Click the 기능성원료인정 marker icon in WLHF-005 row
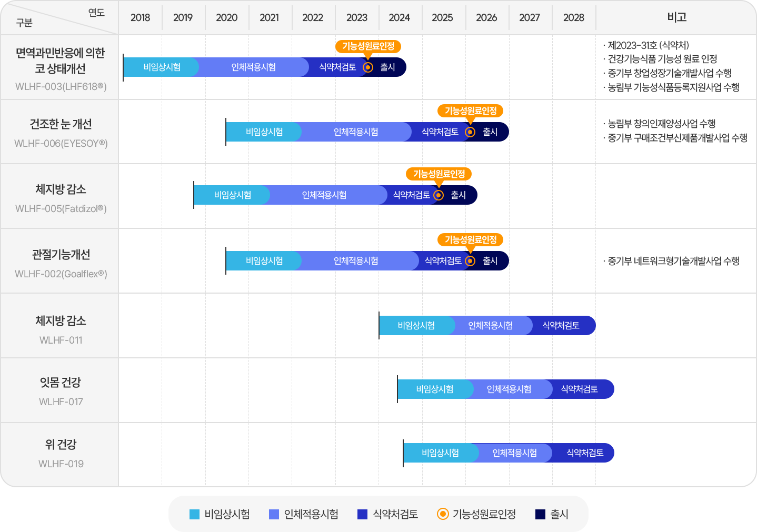The height and width of the screenshot is (532, 757). 439,195
